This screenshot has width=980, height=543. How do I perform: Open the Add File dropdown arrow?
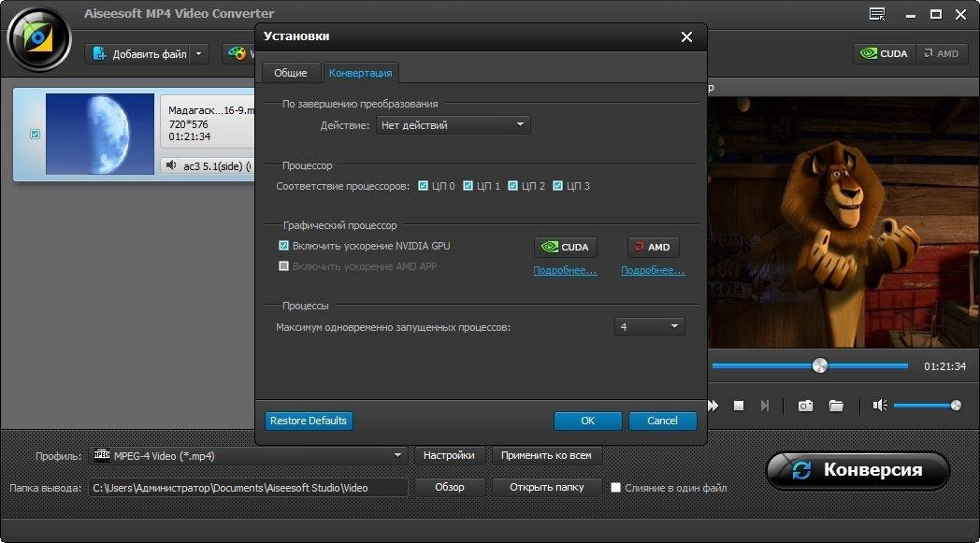click(x=199, y=54)
